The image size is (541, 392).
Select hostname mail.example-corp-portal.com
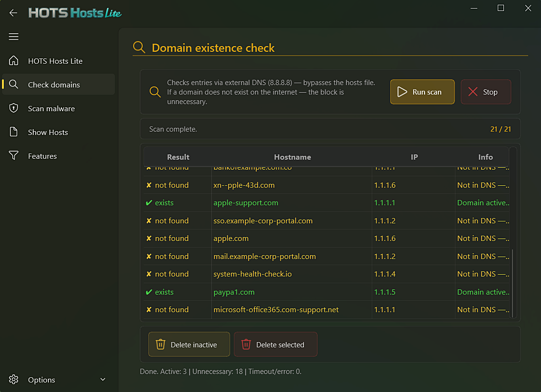click(x=265, y=257)
